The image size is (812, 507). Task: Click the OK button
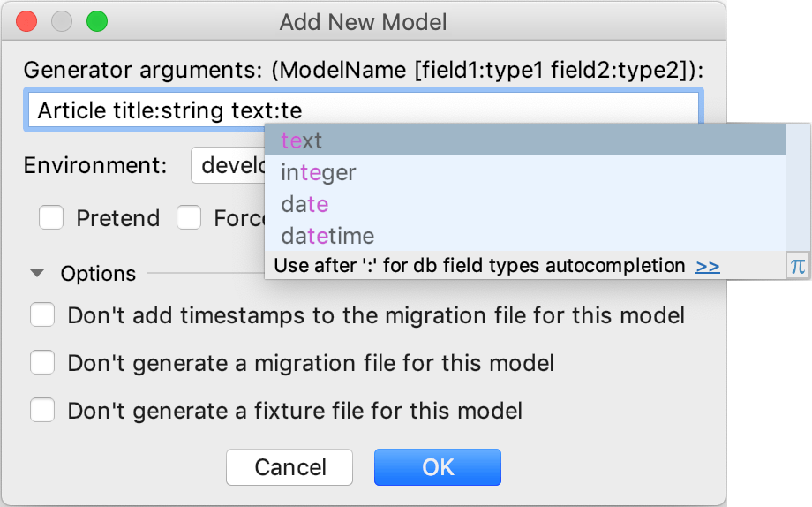(437, 467)
